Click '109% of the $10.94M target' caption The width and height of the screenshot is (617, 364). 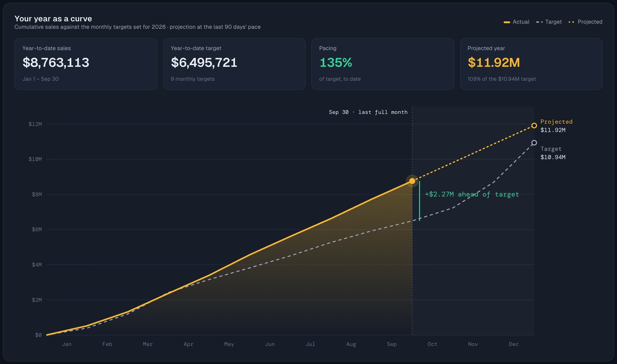pos(502,79)
